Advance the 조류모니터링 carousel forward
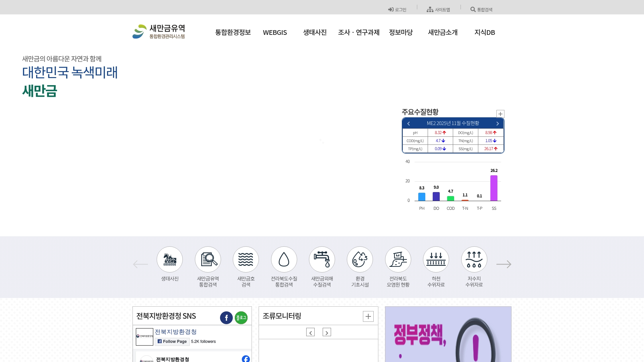Image resolution: width=644 pixels, height=362 pixels. (327, 332)
